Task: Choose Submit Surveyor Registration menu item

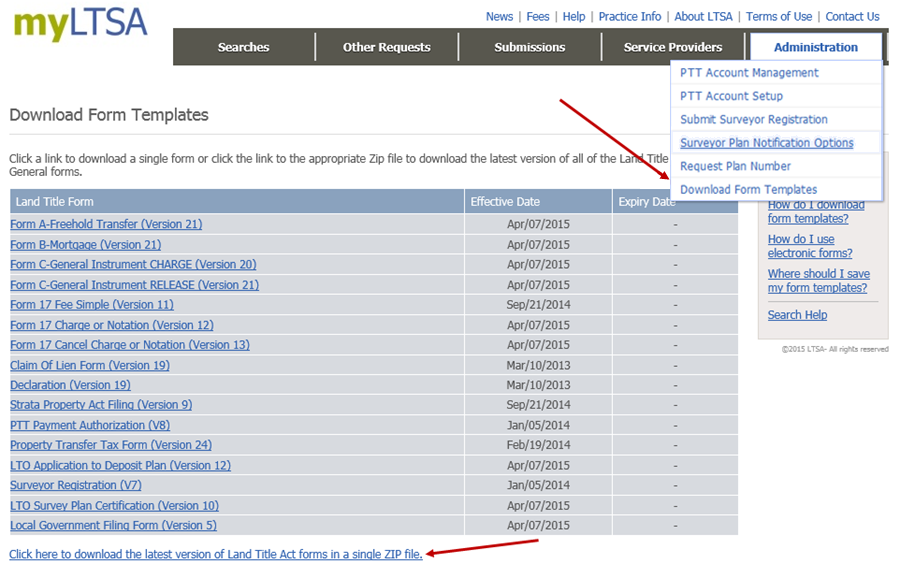Action: click(754, 119)
